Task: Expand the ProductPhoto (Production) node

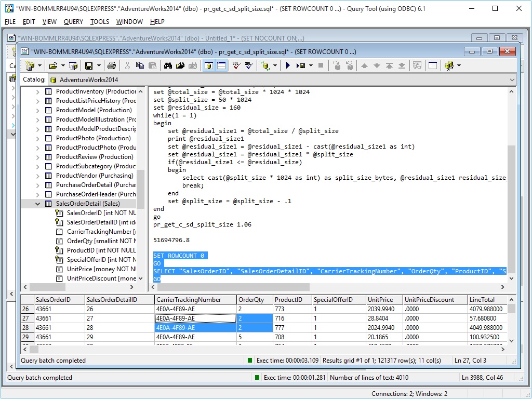Action: coord(37,138)
